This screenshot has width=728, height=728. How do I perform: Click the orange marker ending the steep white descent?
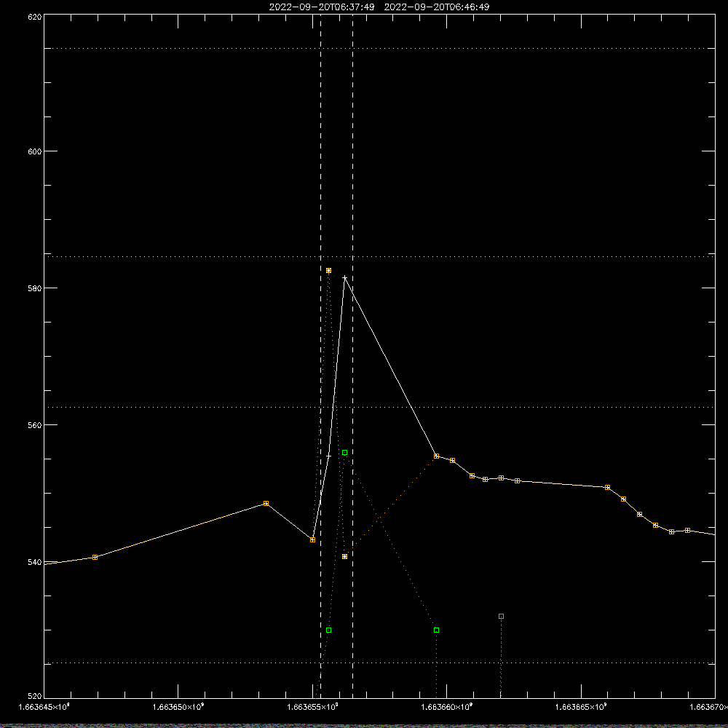(436, 456)
